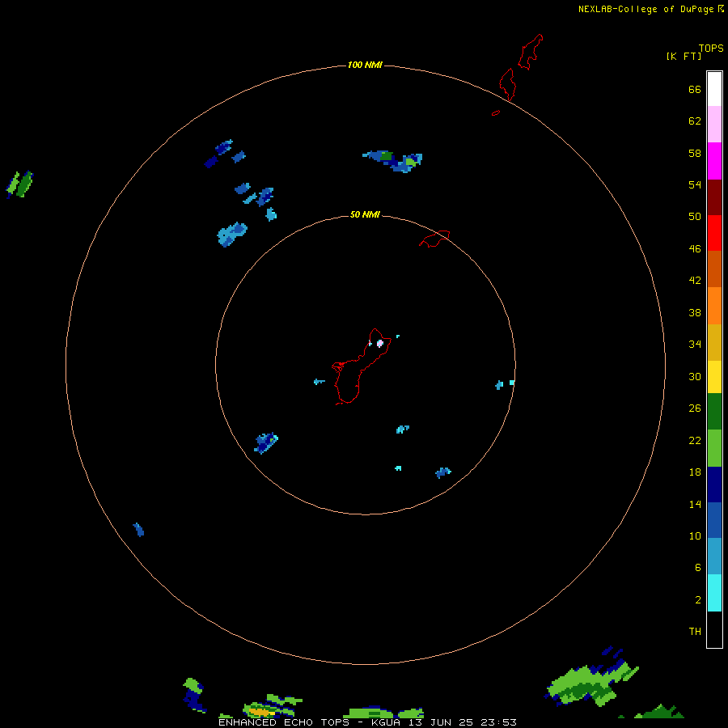The height and width of the screenshot is (728, 728).
Task: Select the dark green legend swatch
Action: click(714, 412)
